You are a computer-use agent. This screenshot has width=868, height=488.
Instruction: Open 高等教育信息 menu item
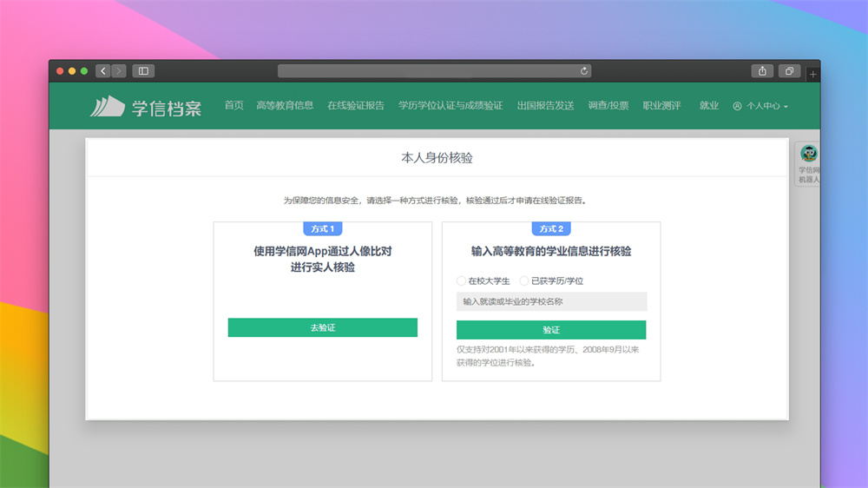point(285,106)
